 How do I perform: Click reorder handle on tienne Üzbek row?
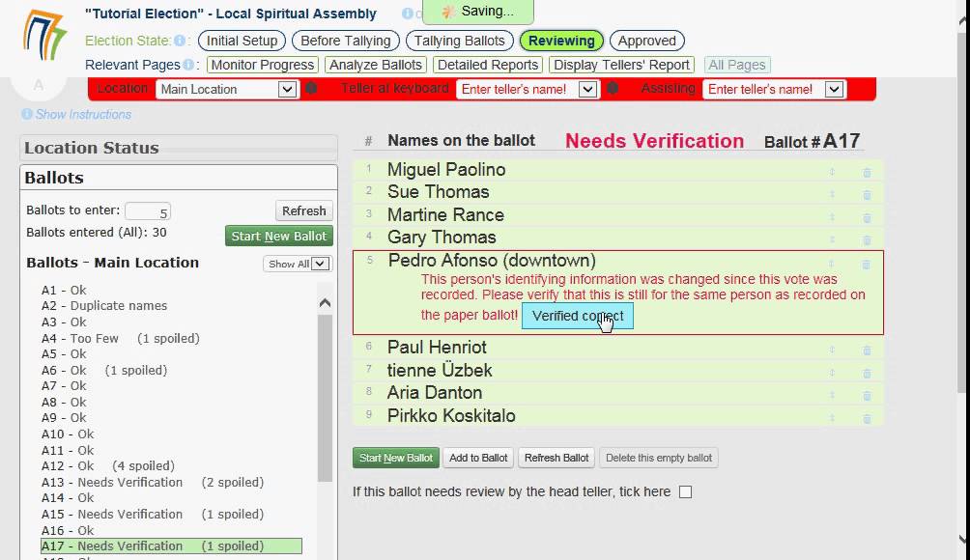point(832,373)
